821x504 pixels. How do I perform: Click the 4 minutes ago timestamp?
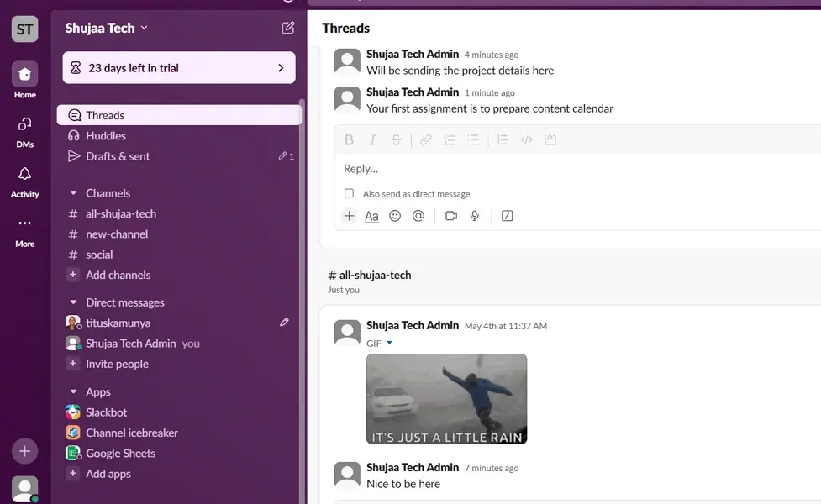[491, 55]
